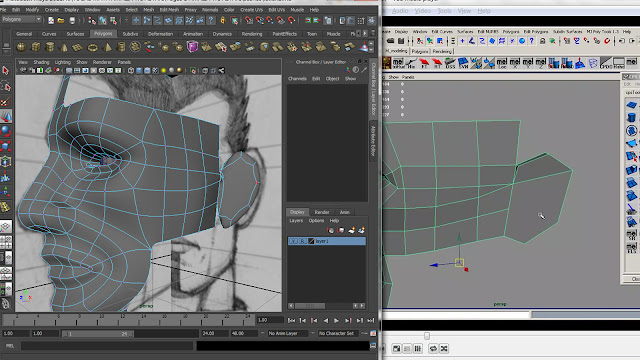Select the Rotate tool (sphere icon)
640x360 pixels.
6,131
